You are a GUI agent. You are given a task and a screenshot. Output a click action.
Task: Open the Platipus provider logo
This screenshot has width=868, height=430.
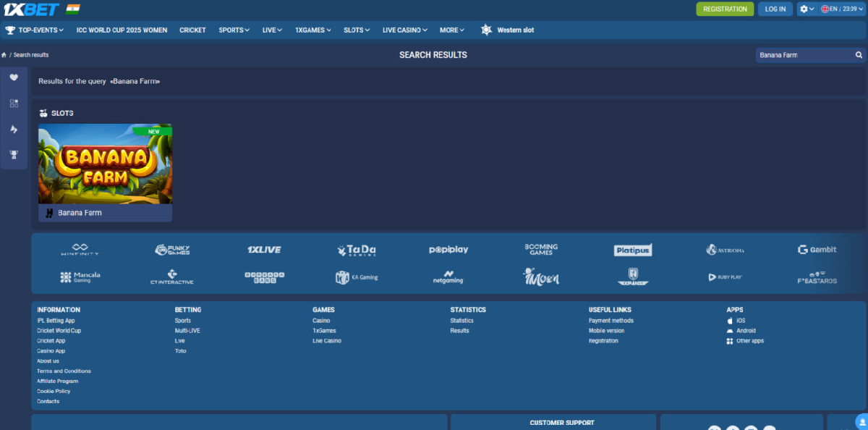(x=633, y=250)
